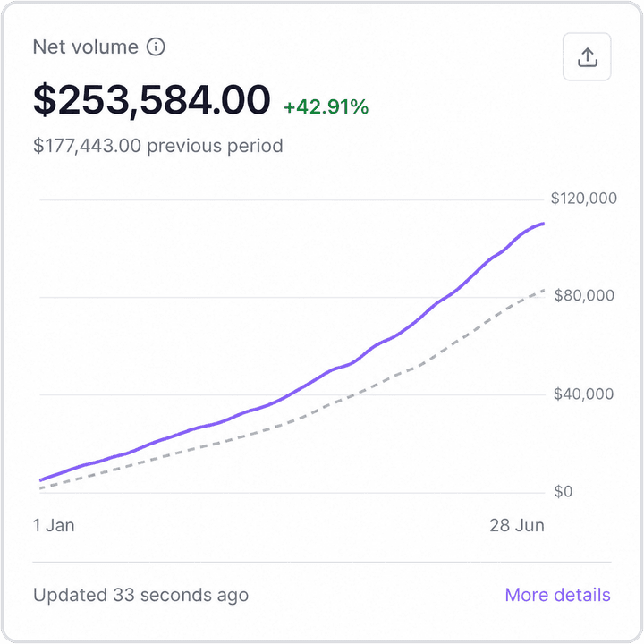Click the info icon next to Net volume
The width and height of the screenshot is (644, 644).
coord(156,47)
